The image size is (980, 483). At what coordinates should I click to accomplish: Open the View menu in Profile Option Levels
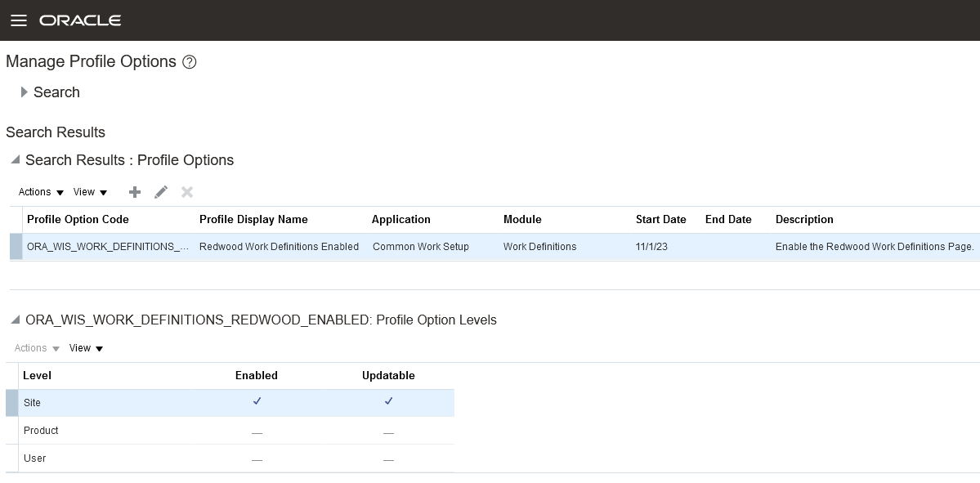click(86, 348)
